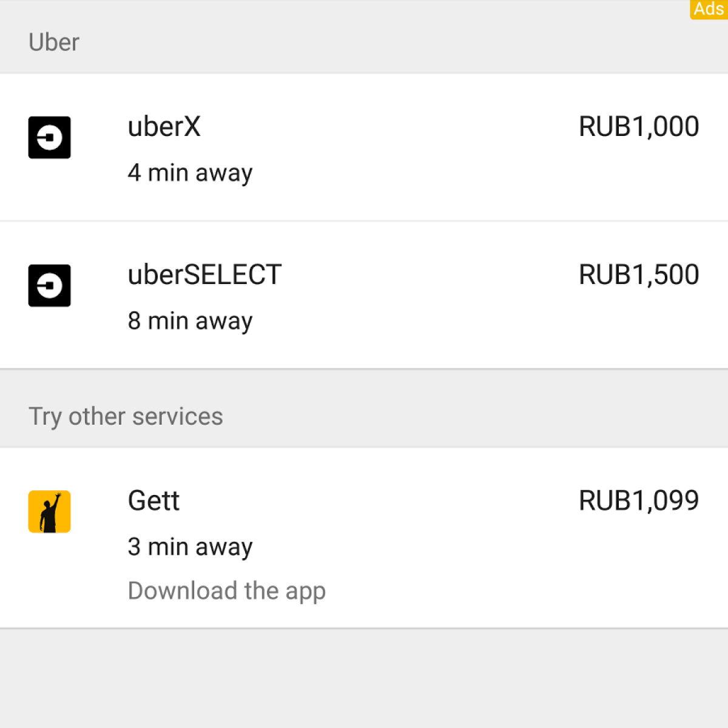Click the RUB1,000 uberX price
This screenshot has width=728, height=728.
tap(638, 127)
